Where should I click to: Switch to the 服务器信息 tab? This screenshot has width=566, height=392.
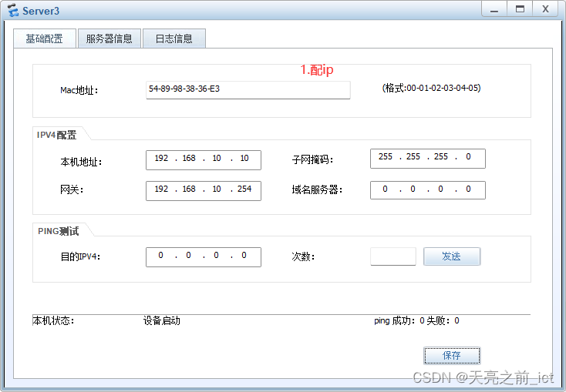click(109, 39)
